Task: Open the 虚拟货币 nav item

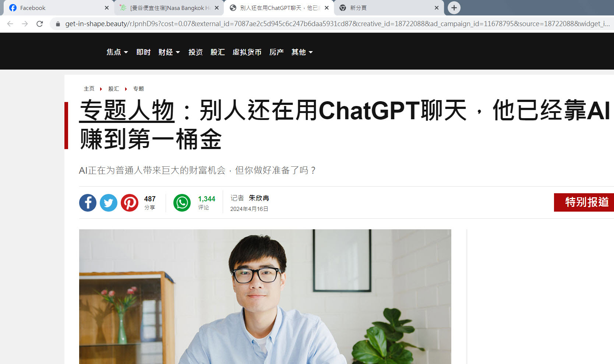Action: (x=247, y=52)
